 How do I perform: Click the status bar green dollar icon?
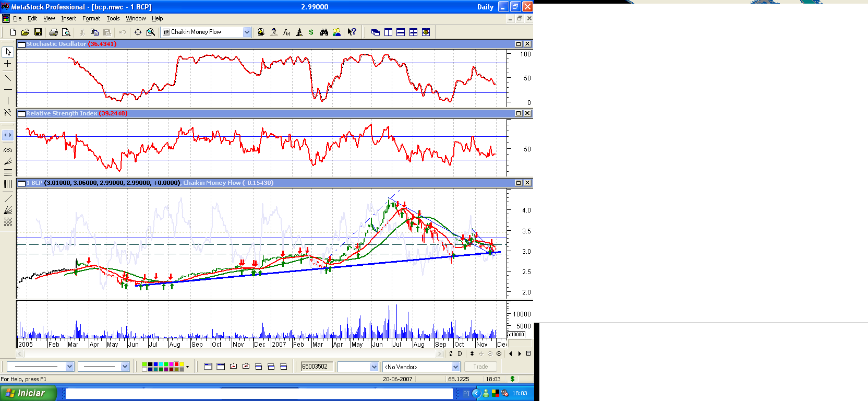(512, 379)
